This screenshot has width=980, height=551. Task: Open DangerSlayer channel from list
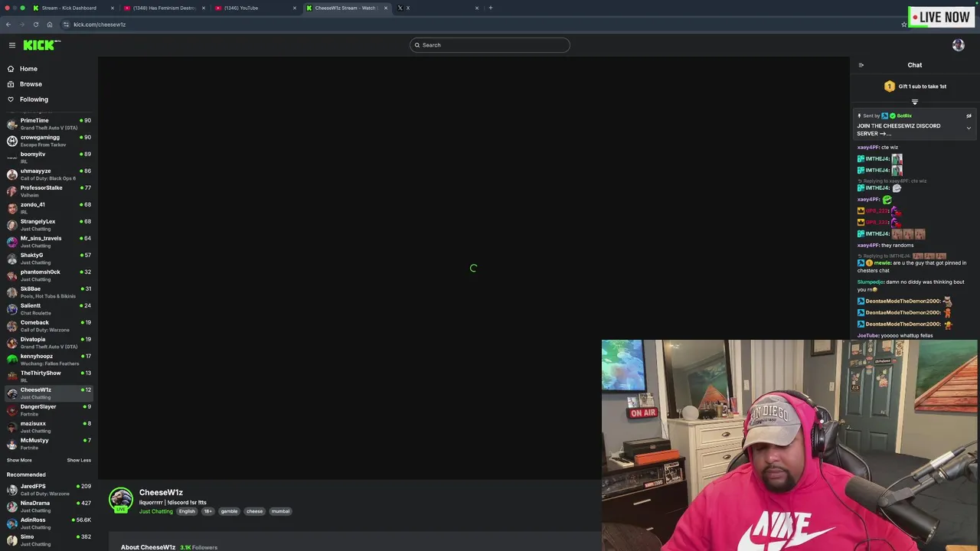tap(49, 410)
